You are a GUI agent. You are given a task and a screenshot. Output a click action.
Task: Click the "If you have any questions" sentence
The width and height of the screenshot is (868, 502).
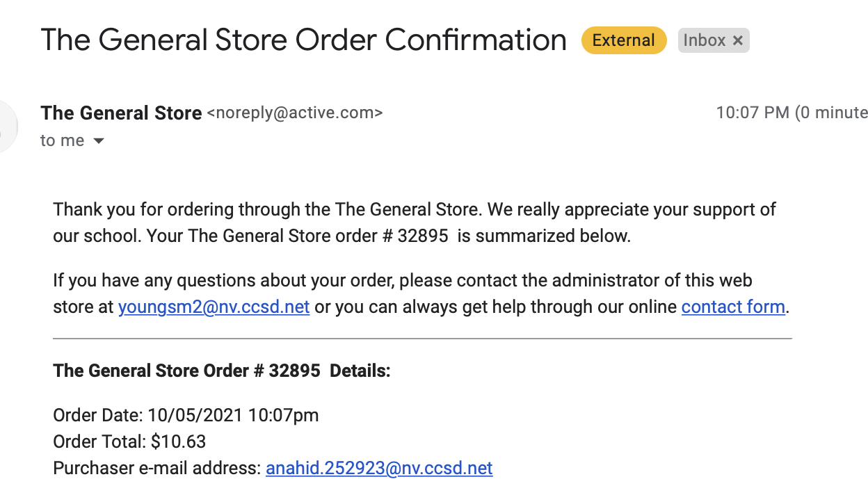[402, 281]
